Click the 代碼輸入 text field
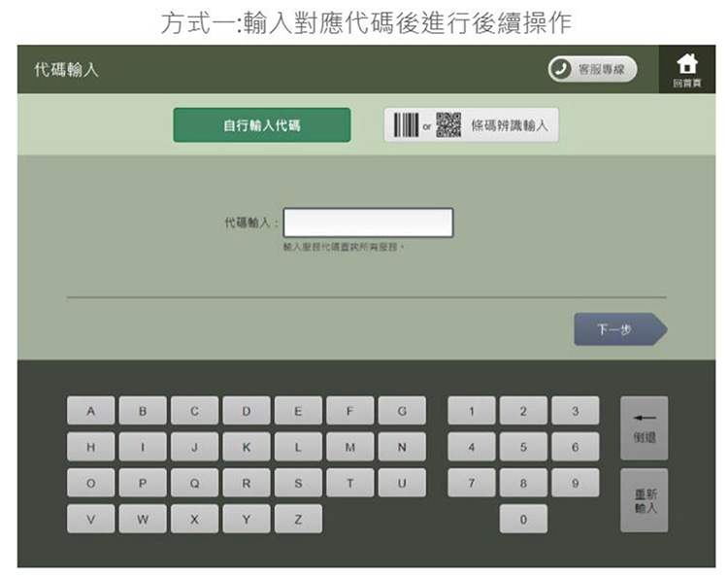This screenshot has width=728, height=579. [368, 222]
